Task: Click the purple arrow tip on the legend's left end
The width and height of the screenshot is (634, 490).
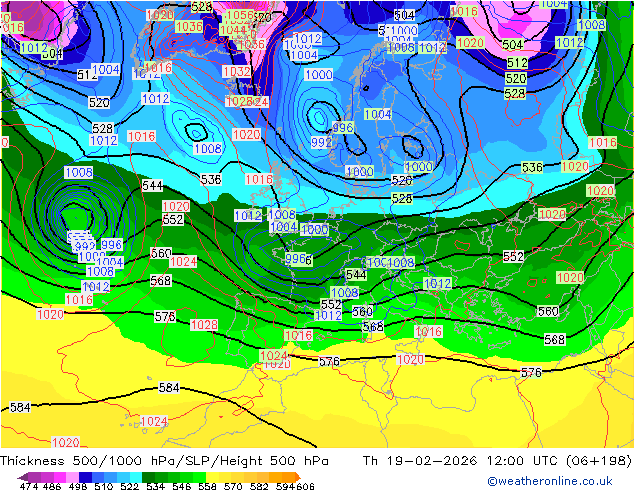Action: click(22, 477)
